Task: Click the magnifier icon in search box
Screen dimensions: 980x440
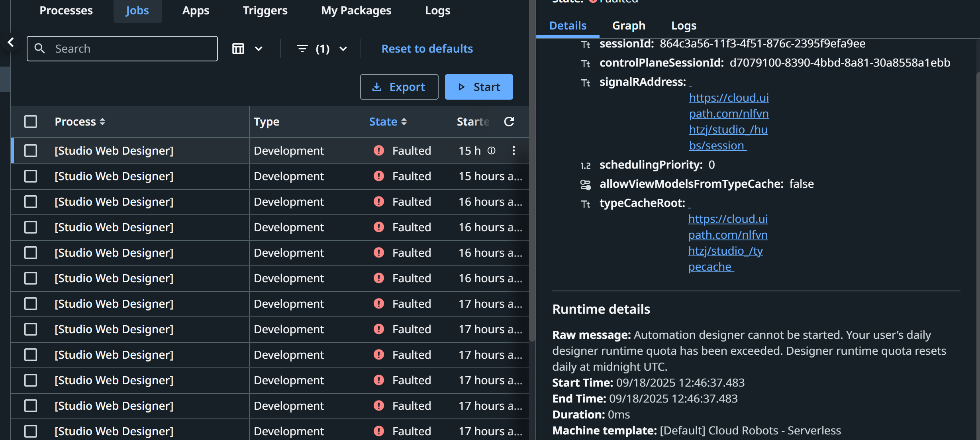Action: [x=39, y=49]
